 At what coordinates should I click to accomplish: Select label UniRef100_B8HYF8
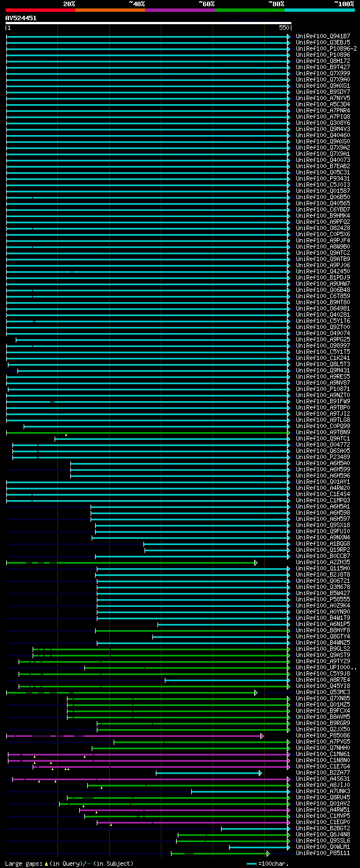pyautogui.click(x=323, y=630)
